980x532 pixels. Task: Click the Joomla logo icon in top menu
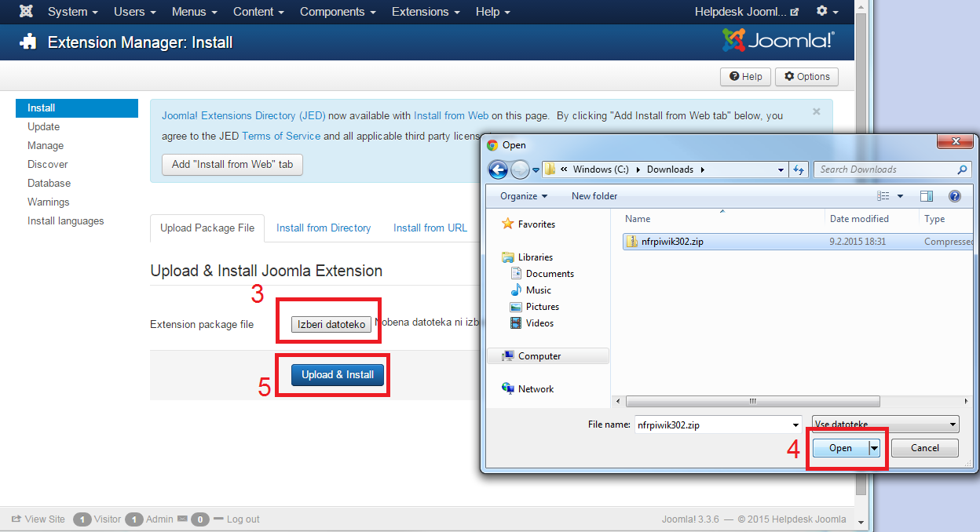coord(26,12)
